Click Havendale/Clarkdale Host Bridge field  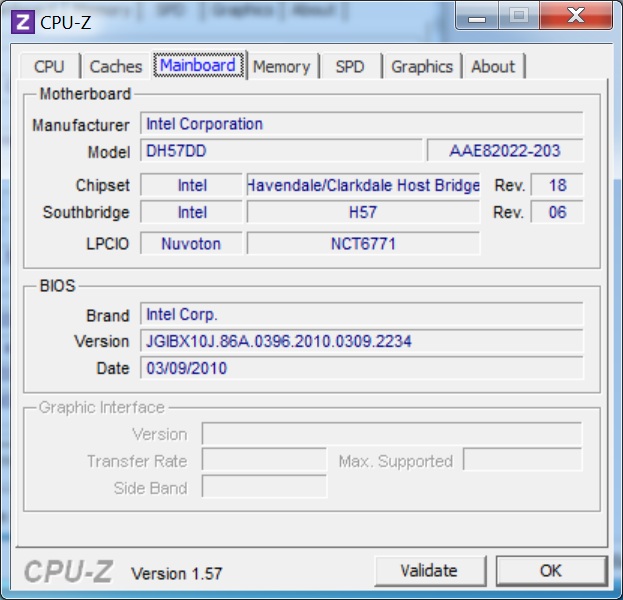point(363,185)
